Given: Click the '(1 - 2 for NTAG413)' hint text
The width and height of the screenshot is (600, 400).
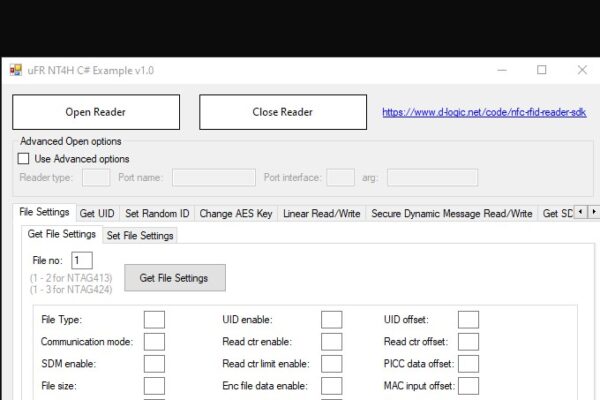Looking at the screenshot, I should (71, 278).
